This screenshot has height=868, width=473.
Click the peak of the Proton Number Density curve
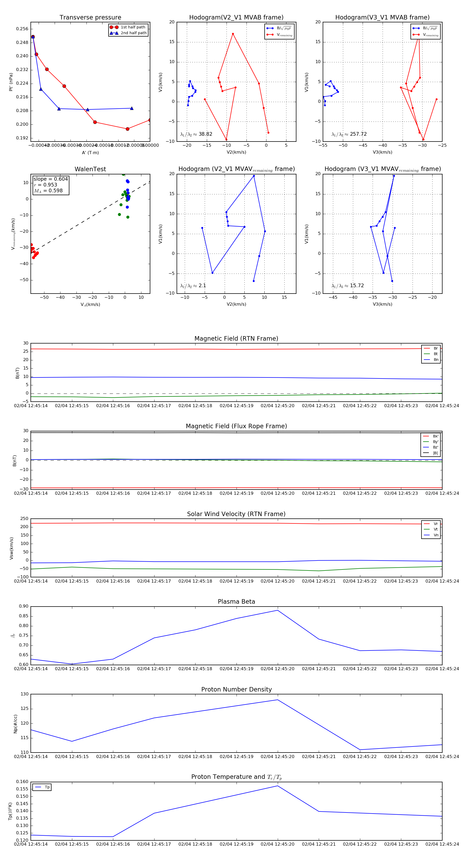[277, 700]
